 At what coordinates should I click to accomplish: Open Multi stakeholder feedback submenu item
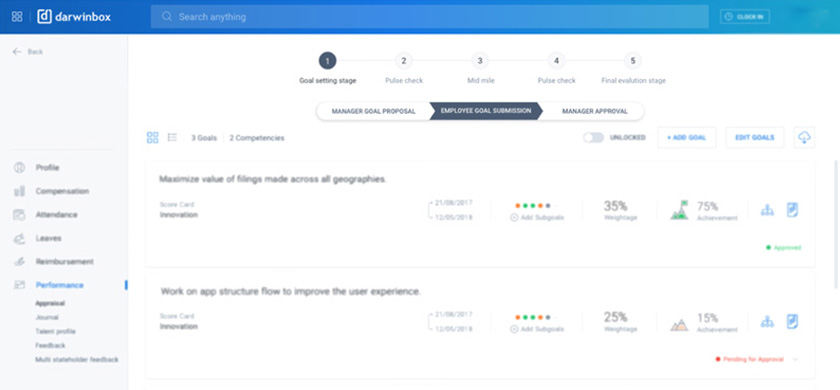point(77,359)
